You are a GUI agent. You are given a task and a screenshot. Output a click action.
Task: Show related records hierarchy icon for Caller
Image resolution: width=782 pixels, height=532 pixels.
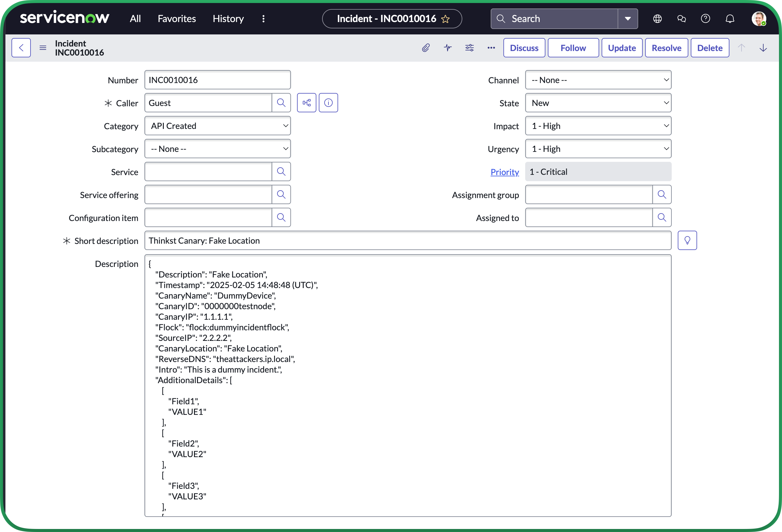click(x=306, y=103)
